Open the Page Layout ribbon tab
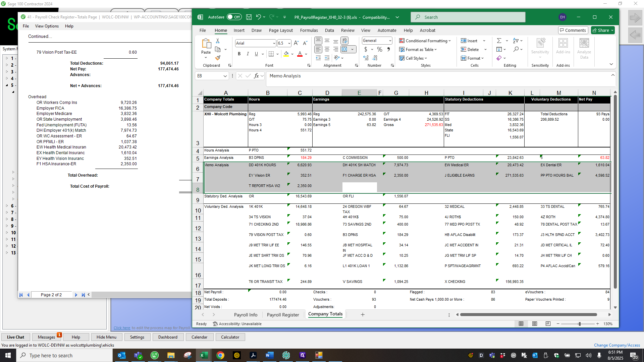The image size is (644, 362). [x=281, y=30]
